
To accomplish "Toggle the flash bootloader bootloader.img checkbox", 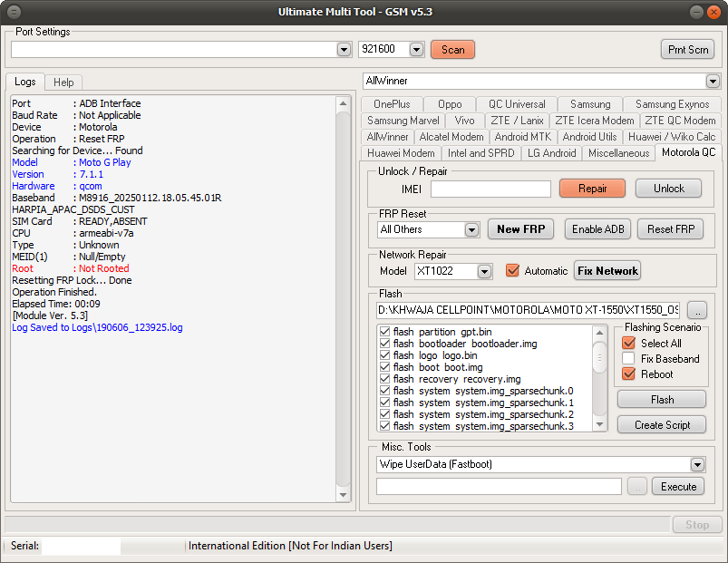I will tap(384, 344).
